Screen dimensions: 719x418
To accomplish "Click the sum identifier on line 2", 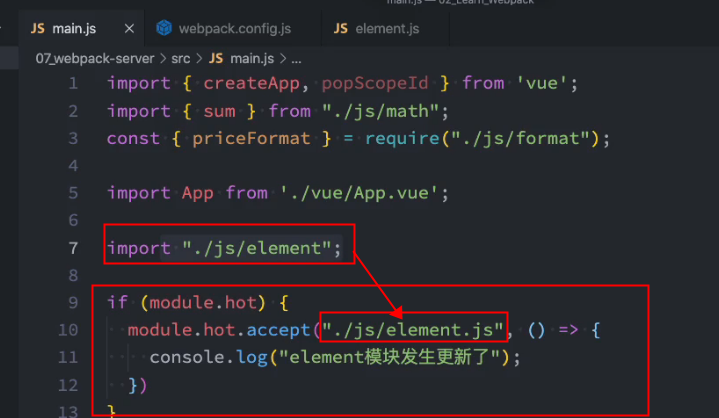I will point(219,111).
